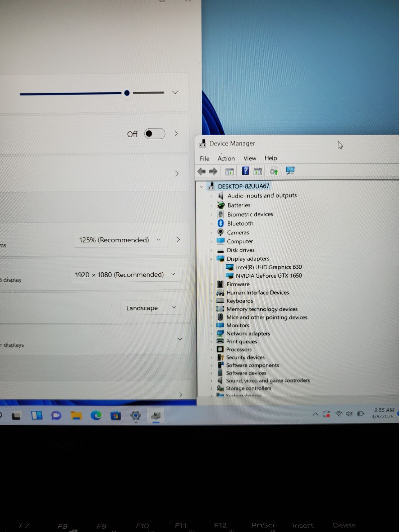This screenshot has height=532, width=399.
Task: Switch to Settings via taskbar gear icon
Action: [136, 415]
